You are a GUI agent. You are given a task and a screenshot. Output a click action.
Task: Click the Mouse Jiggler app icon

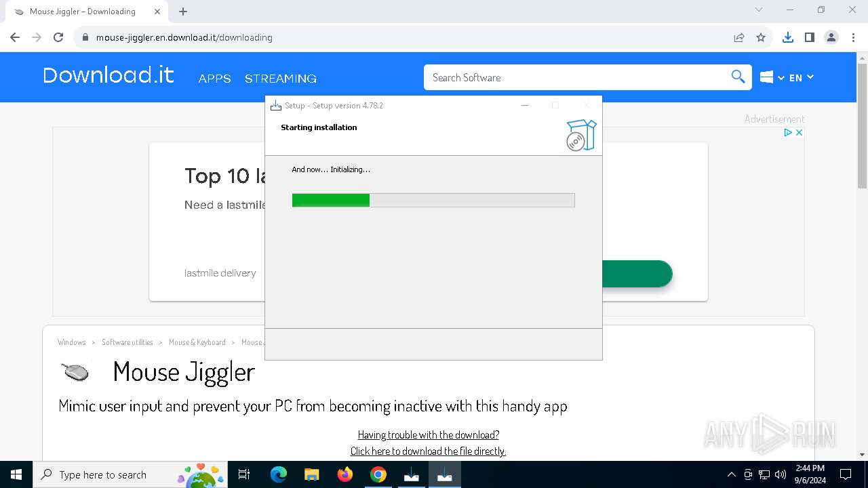pyautogui.click(x=75, y=372)
